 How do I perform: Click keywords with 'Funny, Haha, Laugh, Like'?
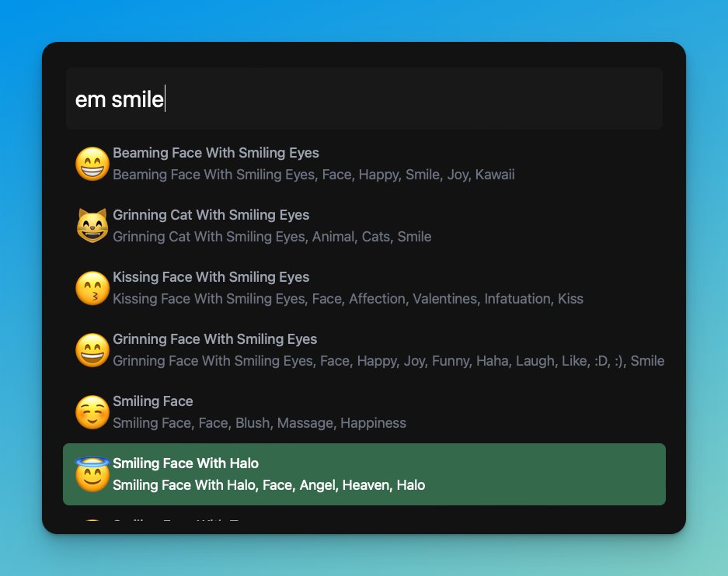(x=388, y=361)
